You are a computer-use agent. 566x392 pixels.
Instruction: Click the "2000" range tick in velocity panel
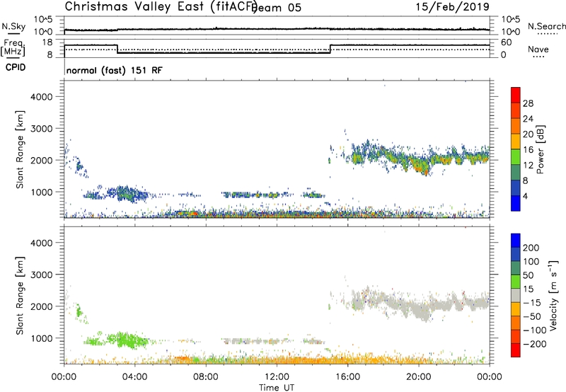42,306
